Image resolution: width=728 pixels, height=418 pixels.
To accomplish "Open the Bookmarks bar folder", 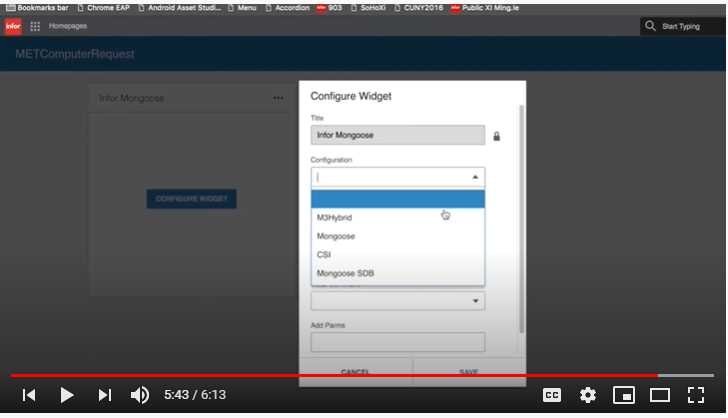I will [37, 8].
